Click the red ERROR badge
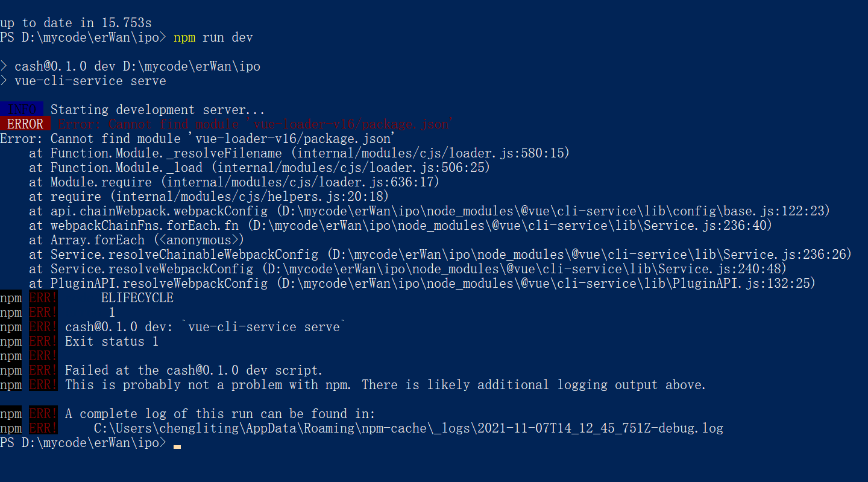Screen dimensions: 868x482 click(25, 124)
